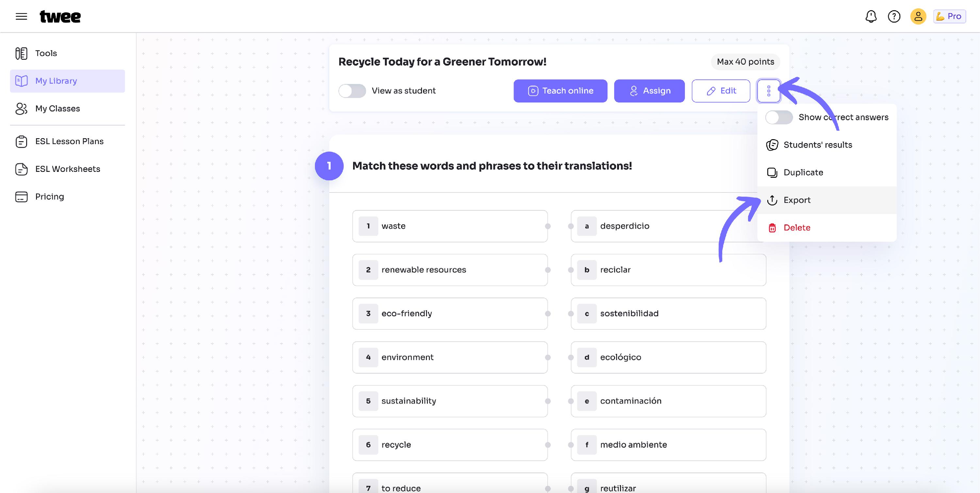The width and height of the screenshot is (980, 493).
Task: Open the user profile avatar
Action: pos(918,16)
